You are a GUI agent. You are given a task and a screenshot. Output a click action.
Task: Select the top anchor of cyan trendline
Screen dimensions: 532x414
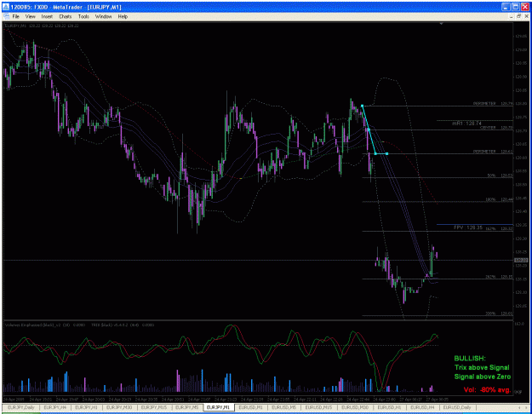pyautogui.click(x=362, y=106)
